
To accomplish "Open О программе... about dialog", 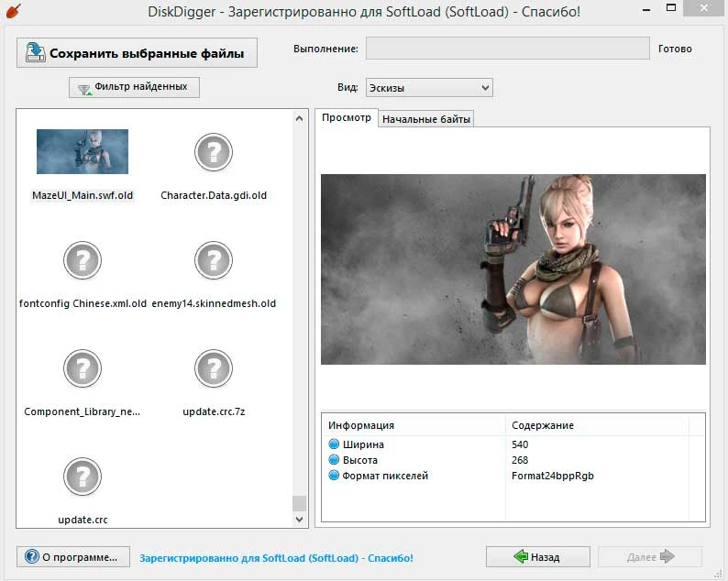I will click(x=73, y=557).
